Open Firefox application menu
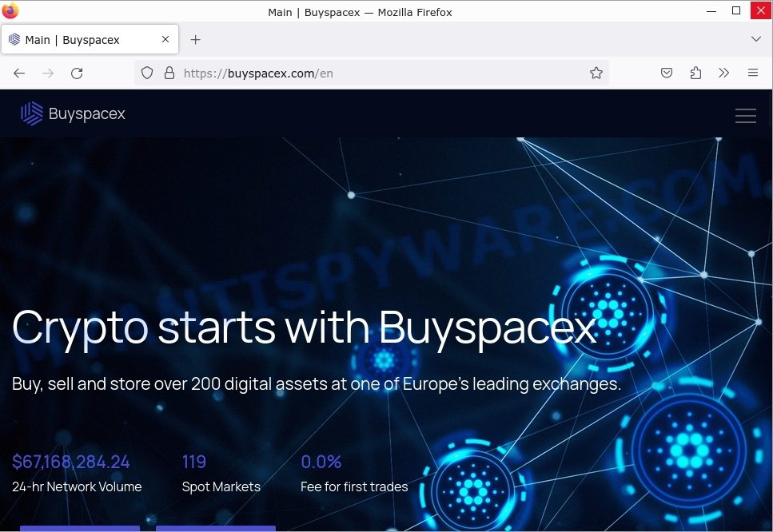 (x=753, y=73)
